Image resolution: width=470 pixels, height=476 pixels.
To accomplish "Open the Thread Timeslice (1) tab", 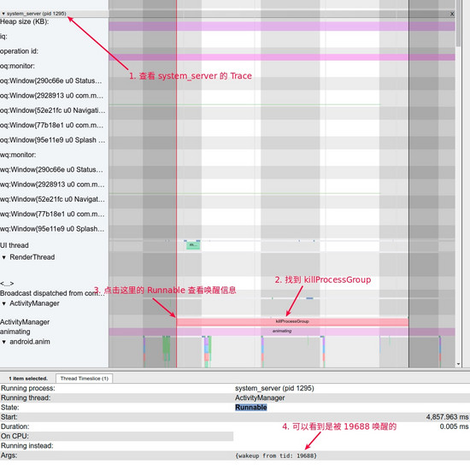I will point(84,379).
